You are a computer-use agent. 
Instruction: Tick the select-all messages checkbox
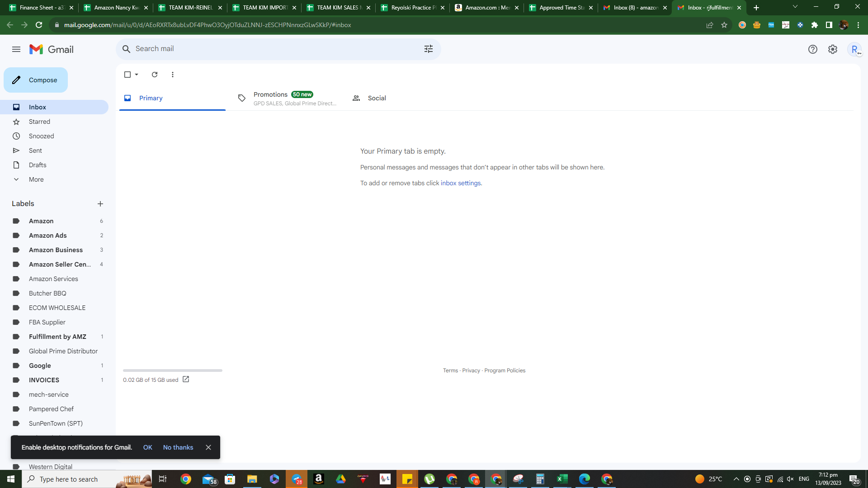[127, 75]
